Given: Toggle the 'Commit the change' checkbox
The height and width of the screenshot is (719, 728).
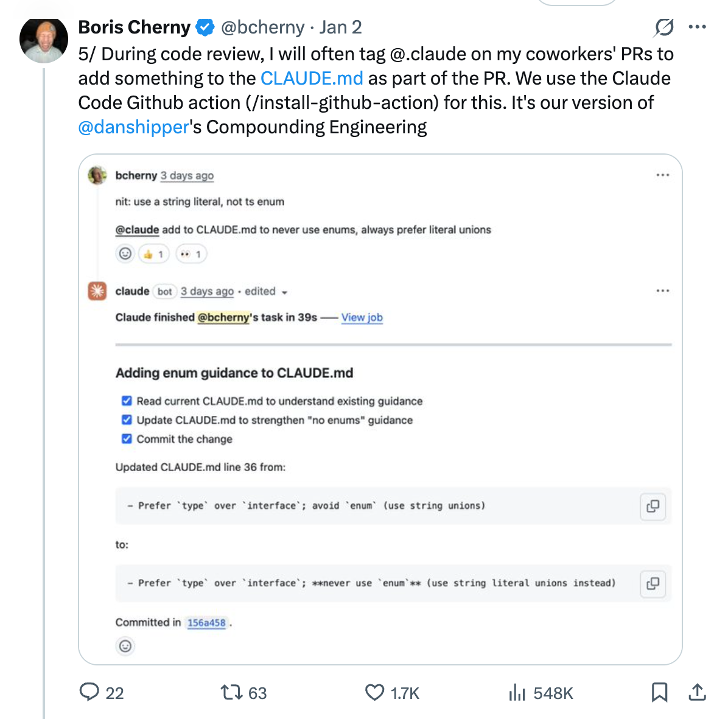Looking at the screenshot, I should click(127, 438).
